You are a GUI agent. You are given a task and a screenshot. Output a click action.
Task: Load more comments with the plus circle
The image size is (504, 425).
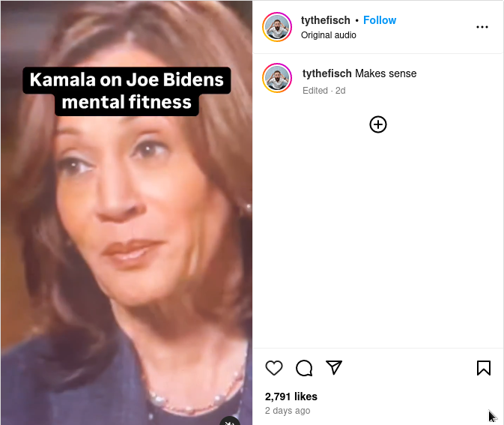pos(378,124)
